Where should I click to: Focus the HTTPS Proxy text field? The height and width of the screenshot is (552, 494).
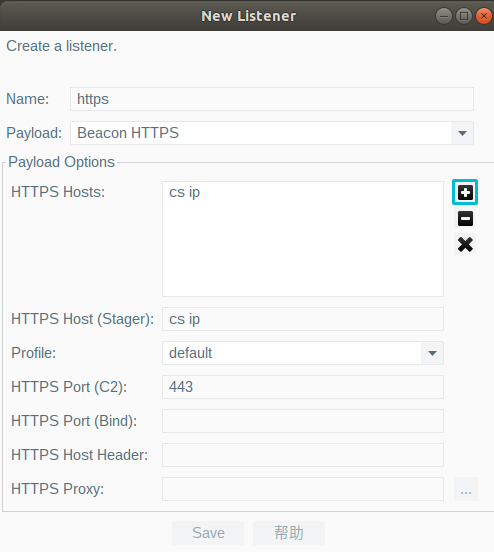pyautogui.click(x=303, y=489)
